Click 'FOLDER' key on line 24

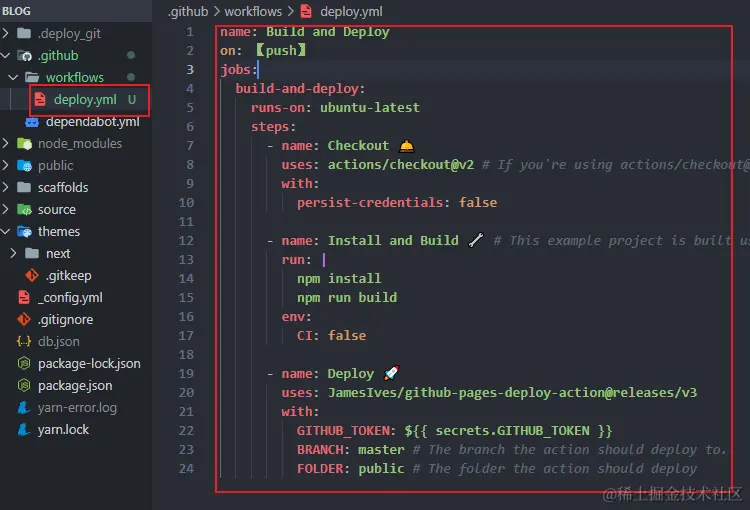point(320,468)
